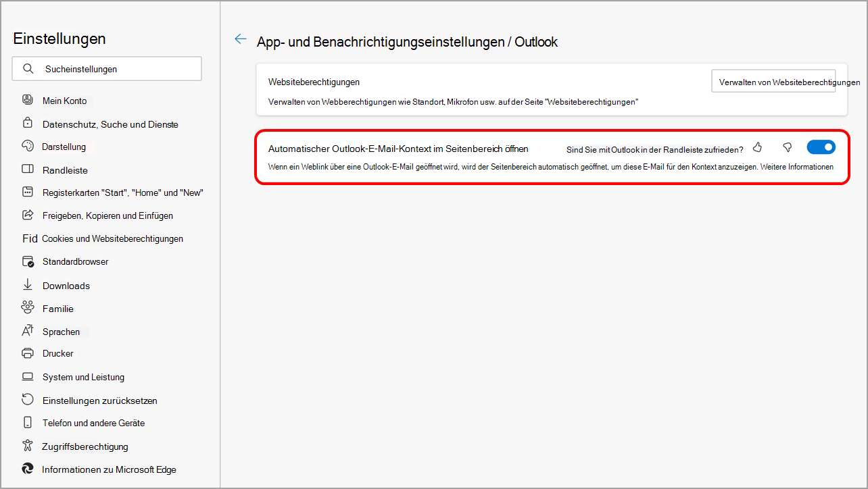Open Telefon und andere Geräte
The width and height of the screenshot is (868, 489).
94,423
